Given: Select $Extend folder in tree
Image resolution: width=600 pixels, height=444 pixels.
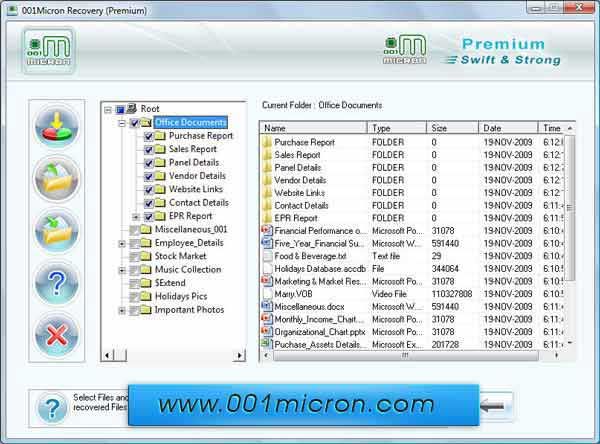Looking at the screenshot, I should click(x=170, y=283).
